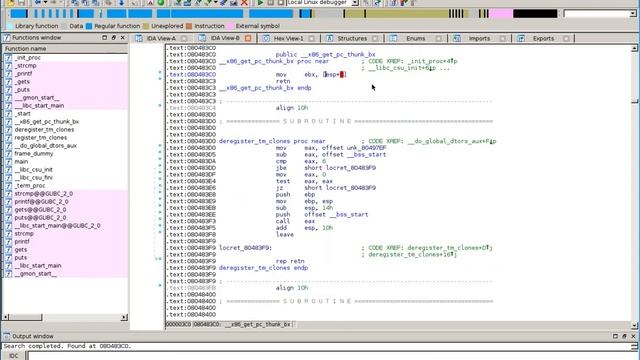Click the function icon beside __libc_csu_fini
The image size is (640, 360).
pyautogui.click(x=9, y=178)
